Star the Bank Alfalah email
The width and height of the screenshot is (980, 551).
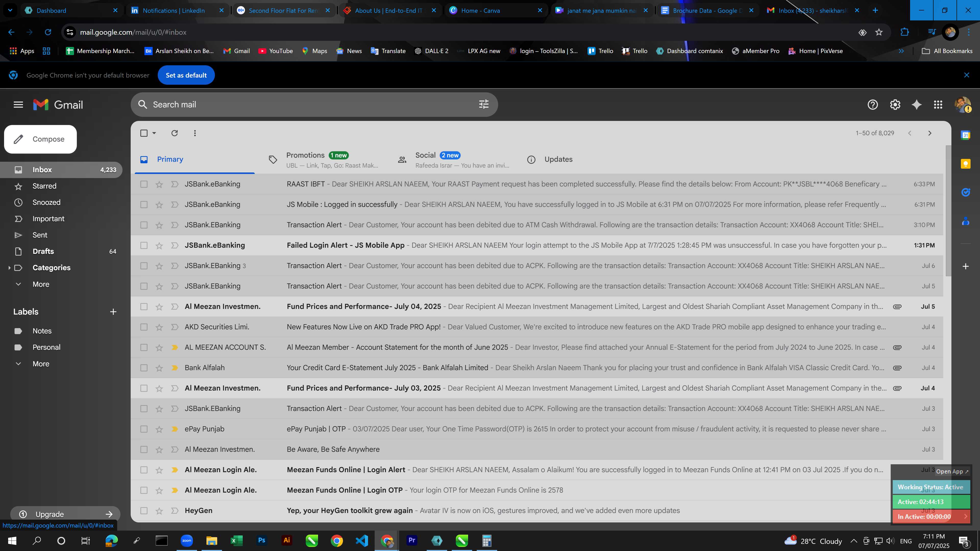(x=159, y=368)
